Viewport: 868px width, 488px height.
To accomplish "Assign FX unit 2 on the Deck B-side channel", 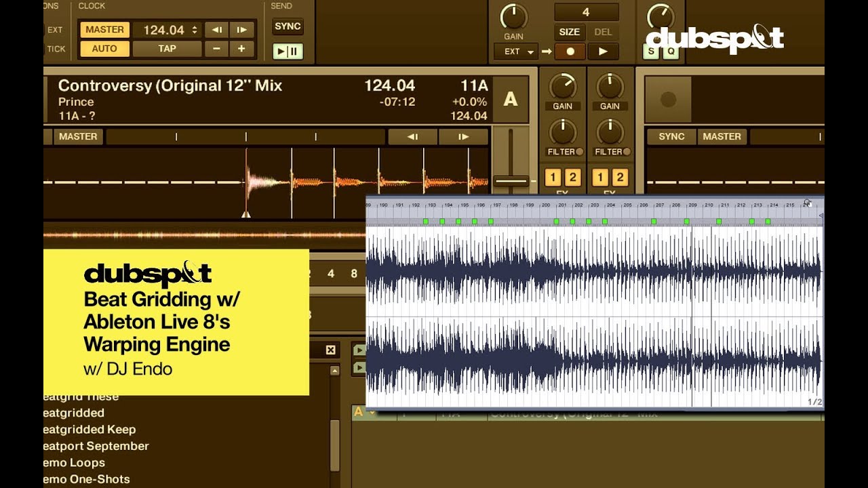I will (x=620, y=178).
